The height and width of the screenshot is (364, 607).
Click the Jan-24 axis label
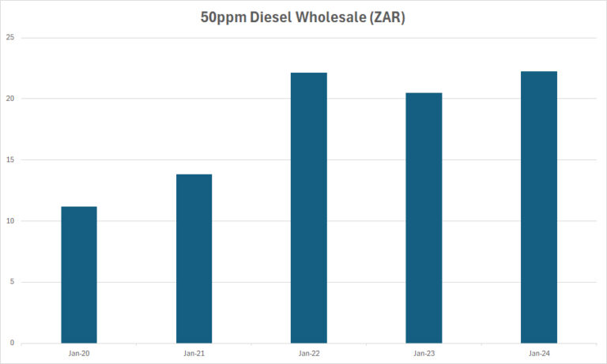[x=539, y=353]
